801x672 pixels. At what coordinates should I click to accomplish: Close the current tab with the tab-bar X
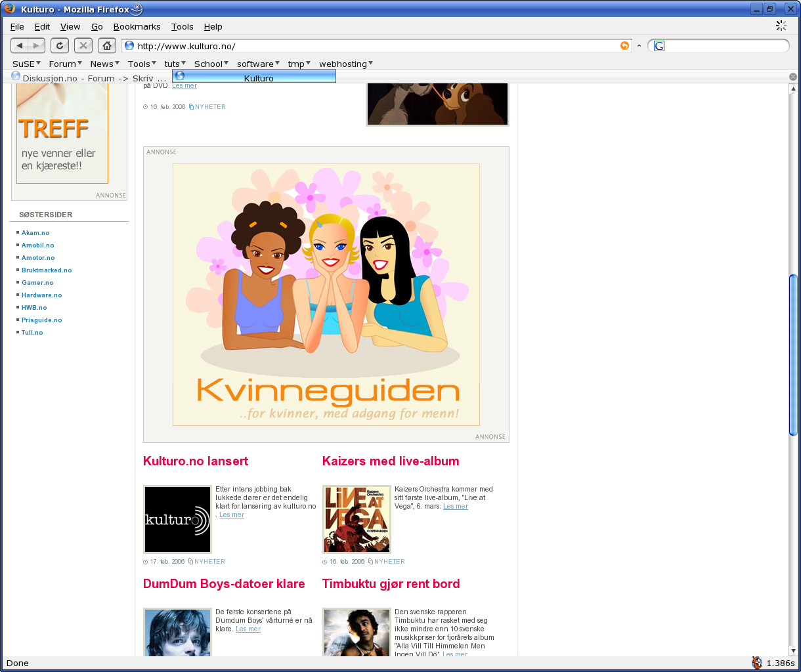pos(793,77)
